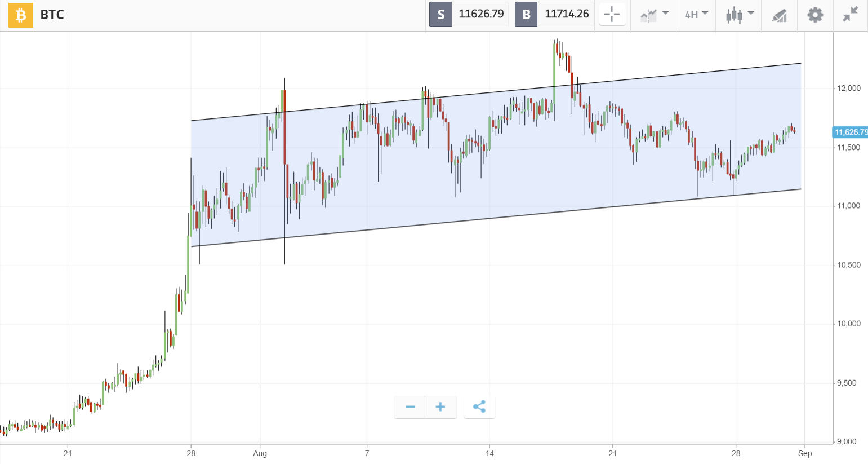This screenshot has width=868, height=464.
Task: Click the Bitcoin logo icon
Action: 21,15
